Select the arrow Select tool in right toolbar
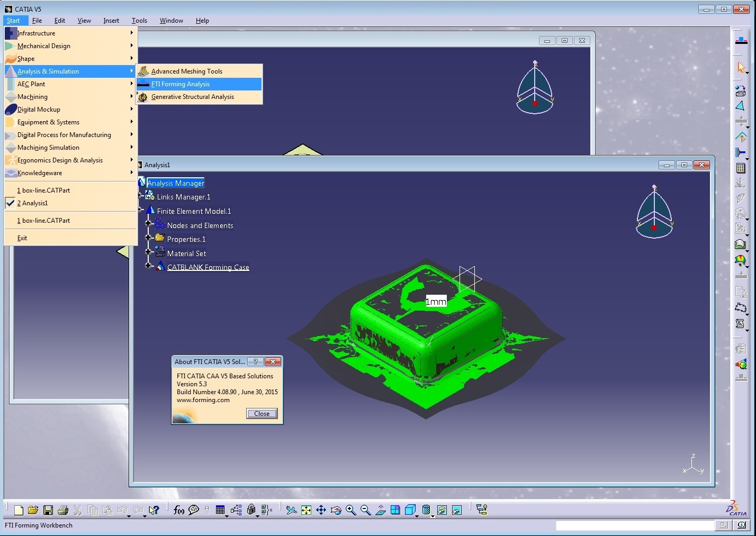The image size is (756, 536). coord(741,67)
